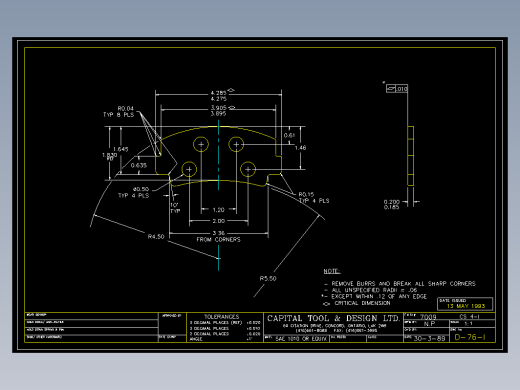
Task: Select the 0.185 thickness limit
Action: tap(391, 207)
